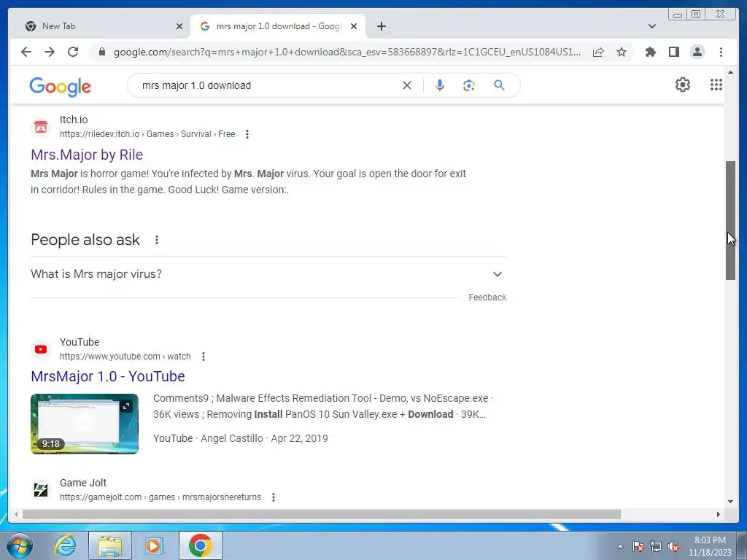Click the gamejolt.com mrsmajorshereturns URL
The image size is (747, 560).
point(160,497)
